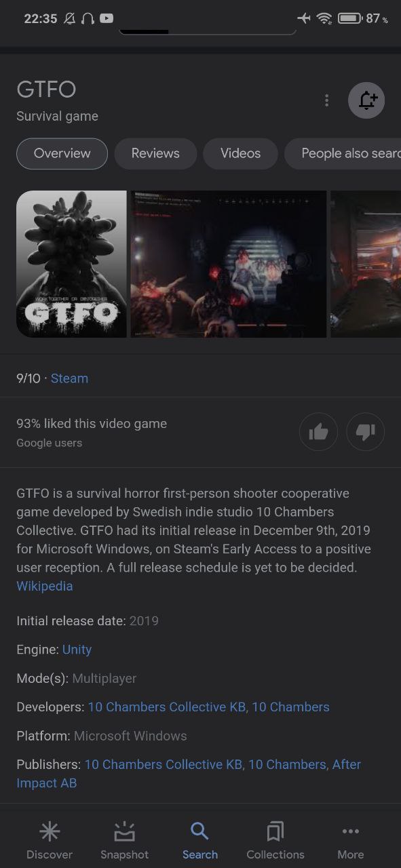The image size is (401, 868).
Task: Open Collections bookmarks in bottom navigation
Action: tap(275, 841)
